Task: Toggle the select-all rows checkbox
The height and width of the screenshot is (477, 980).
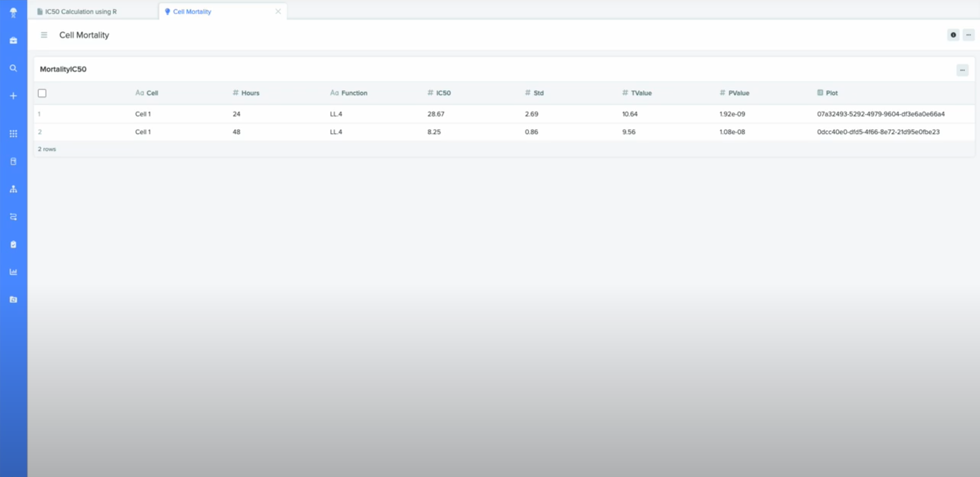Action: point(42,93)
